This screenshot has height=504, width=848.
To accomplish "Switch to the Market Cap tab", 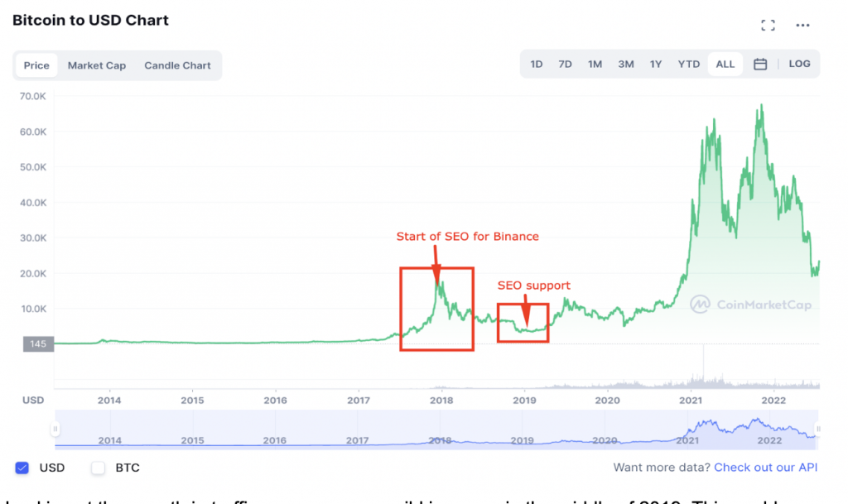I will (97, 65).
